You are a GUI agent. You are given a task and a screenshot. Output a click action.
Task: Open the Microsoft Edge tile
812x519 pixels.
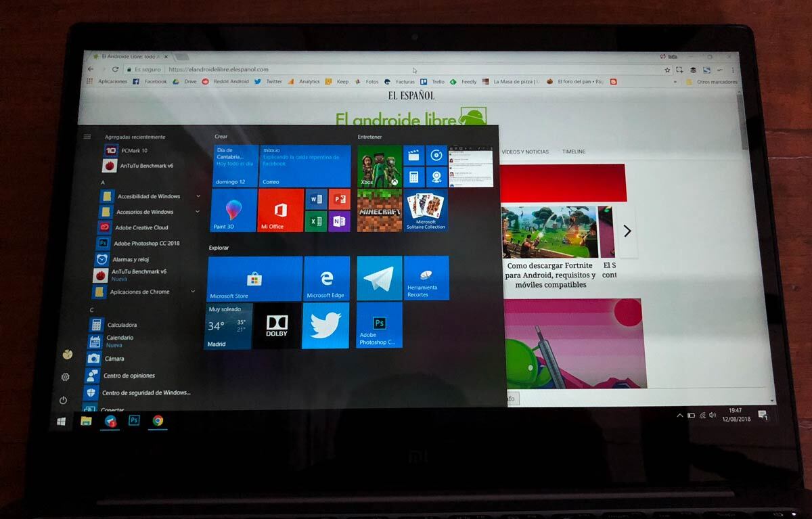(x=327, y=278)
